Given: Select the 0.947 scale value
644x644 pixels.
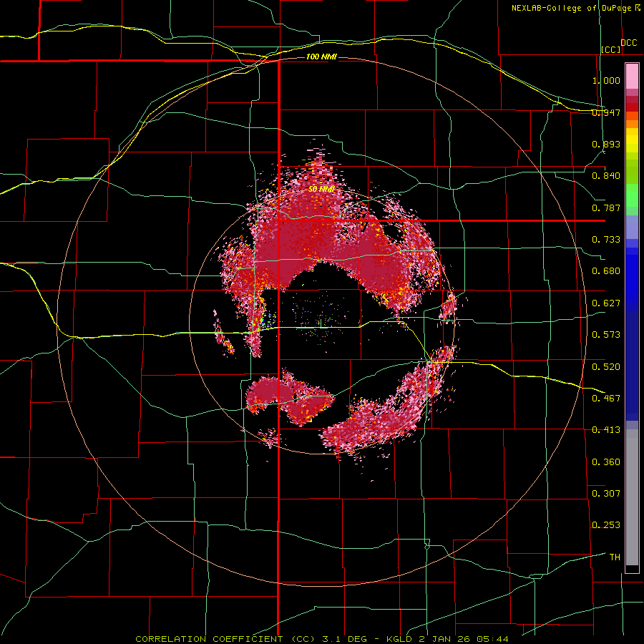Looking at the screenshot, I should tap(606, 112).
